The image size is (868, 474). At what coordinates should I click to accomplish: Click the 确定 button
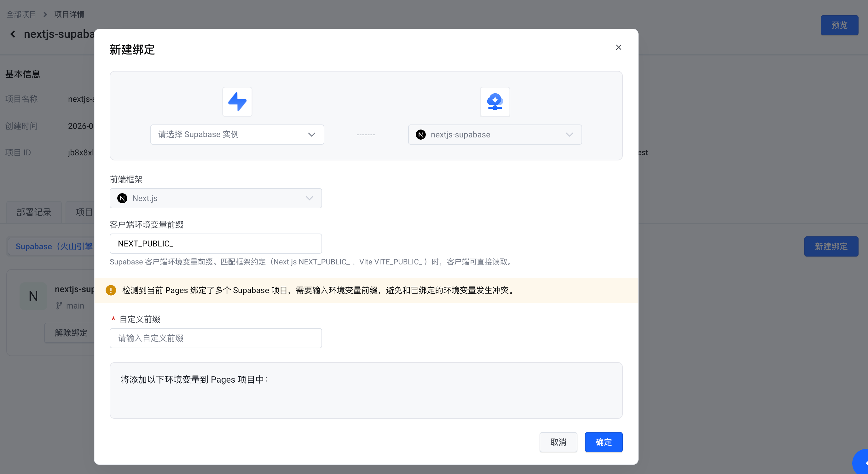click(604, 442)
